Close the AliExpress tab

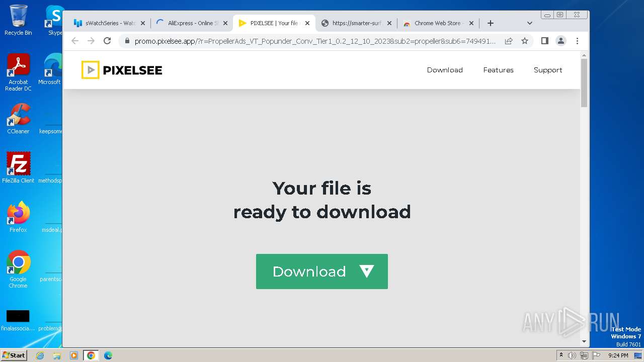tap(225, 23)
